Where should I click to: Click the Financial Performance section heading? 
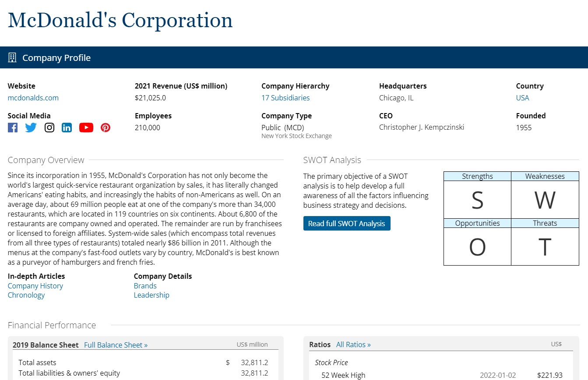click(x=52, y=325)
